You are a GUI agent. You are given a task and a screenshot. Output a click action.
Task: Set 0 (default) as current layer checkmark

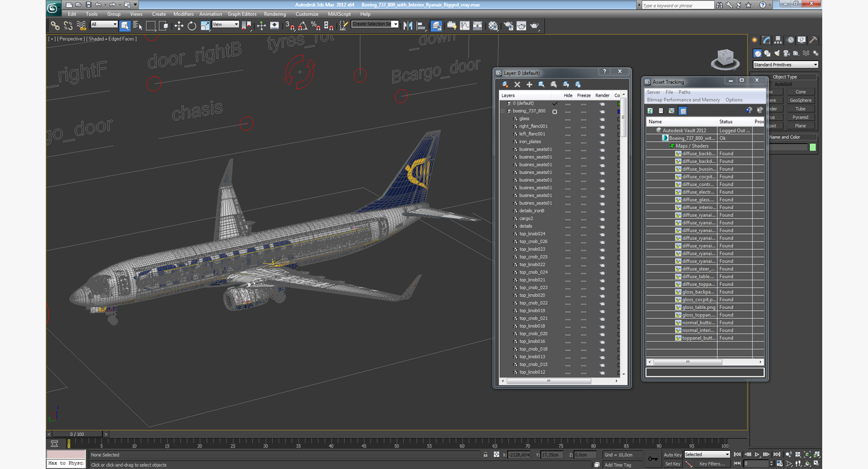coord(555,103)
